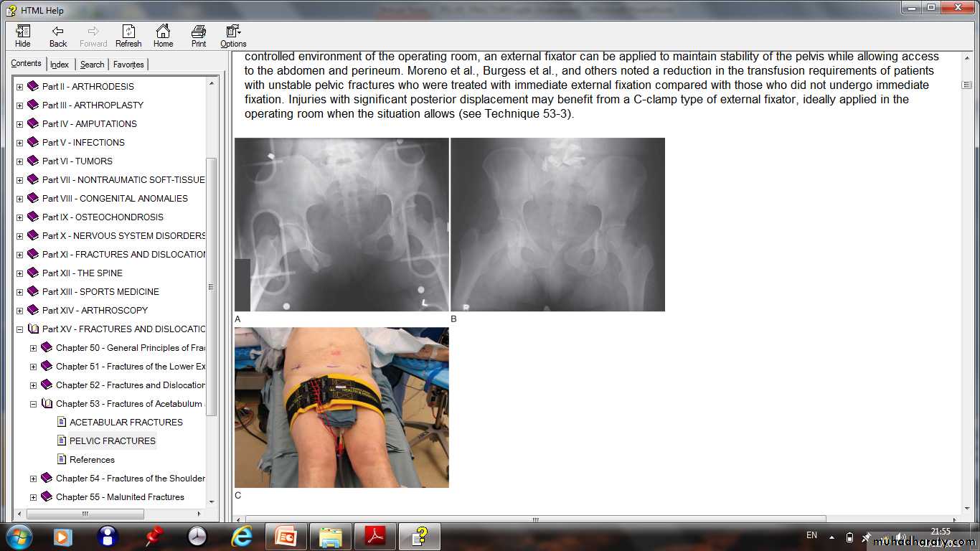Click the contents tree horizontal scrollbar
The width and height of the screenshot is (980, 551).
point(85,514)
